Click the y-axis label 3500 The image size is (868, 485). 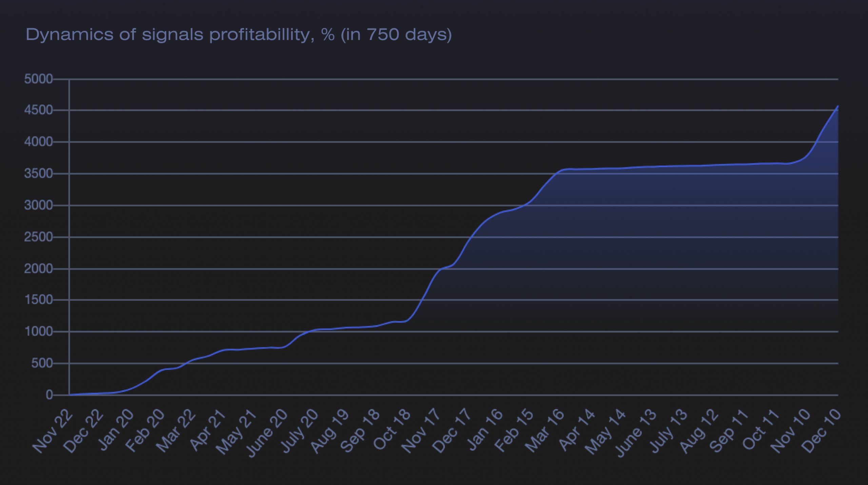point(38,174)
